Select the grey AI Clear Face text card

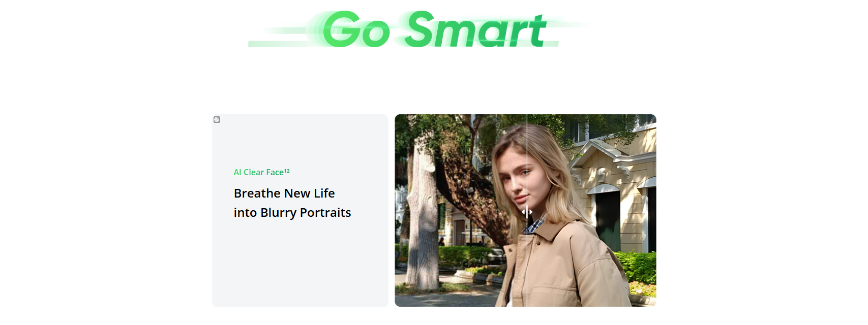pos(300,210)
